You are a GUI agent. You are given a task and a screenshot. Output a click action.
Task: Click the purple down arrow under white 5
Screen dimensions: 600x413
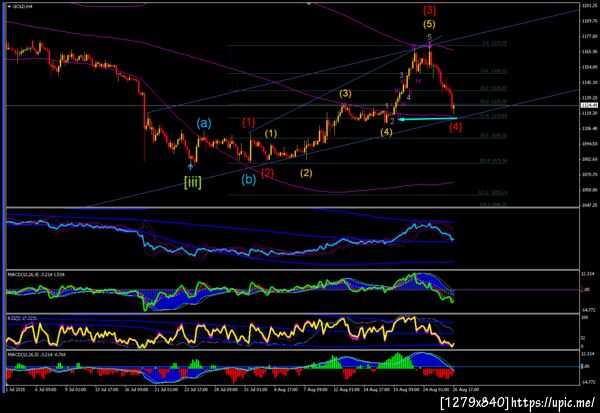429,45
